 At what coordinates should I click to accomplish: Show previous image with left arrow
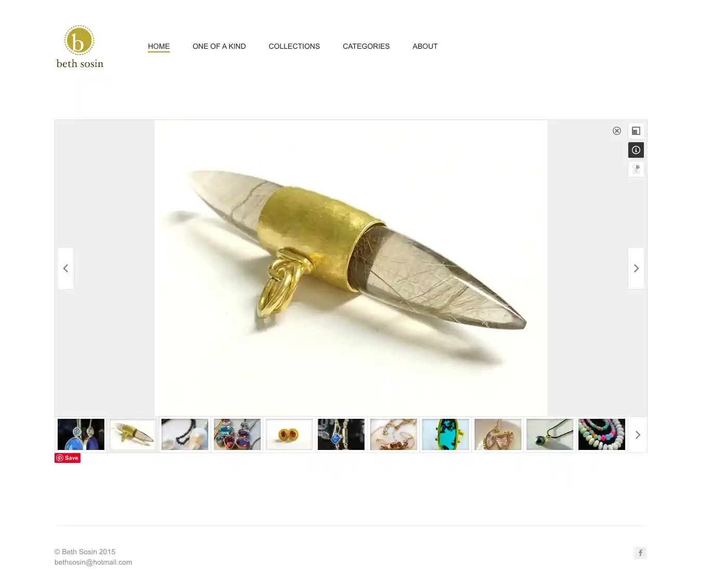pyautogui.click(x=66, y=268)
